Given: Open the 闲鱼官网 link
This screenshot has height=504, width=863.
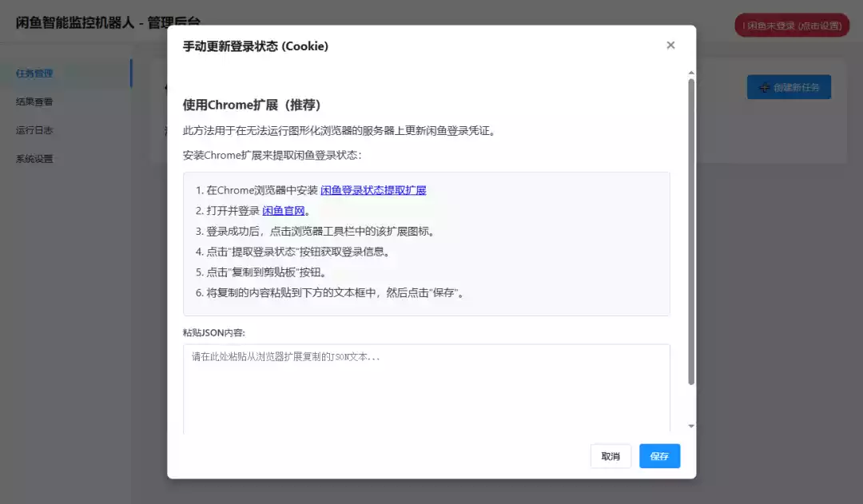Looking at the screenshot, I should 284,211.
